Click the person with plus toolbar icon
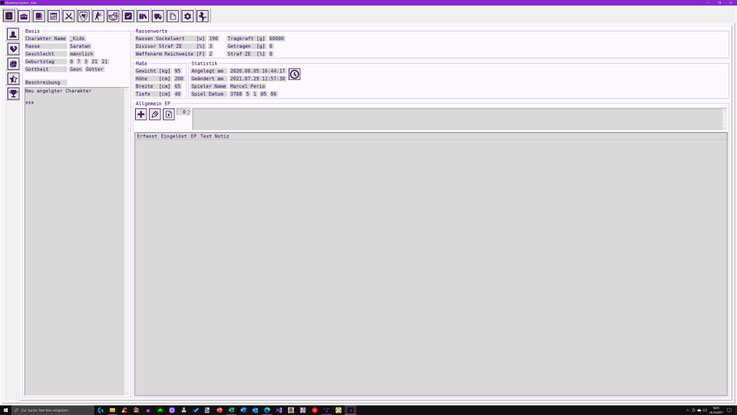This screenshot has height=415, width=737. pyautogui.click(x=203, y=16)
